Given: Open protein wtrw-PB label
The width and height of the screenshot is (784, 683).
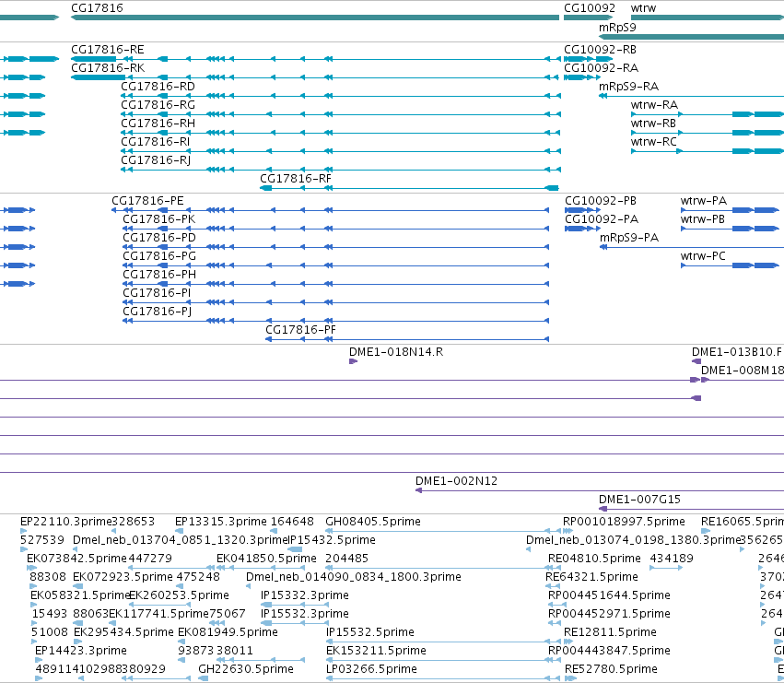Looking at the screenshot, I should (703, 219).
